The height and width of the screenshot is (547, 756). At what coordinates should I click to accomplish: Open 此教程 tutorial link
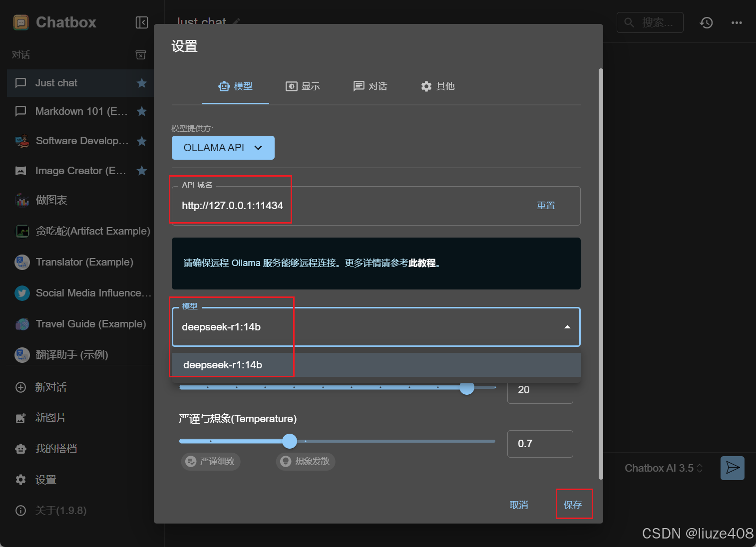(422, 263)
